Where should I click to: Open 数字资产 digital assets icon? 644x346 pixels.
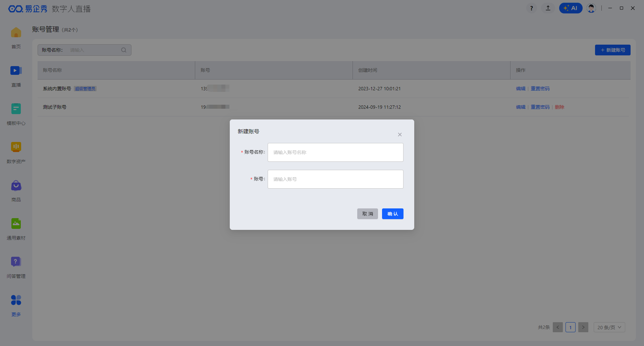[x=16, y=147]
